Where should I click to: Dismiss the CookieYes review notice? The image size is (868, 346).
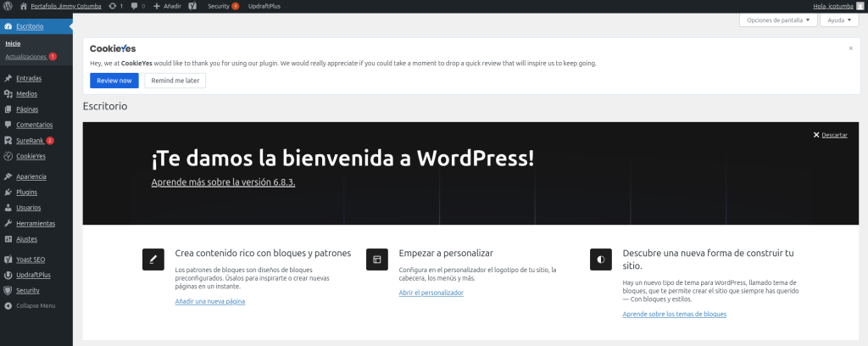pos(850,48)
